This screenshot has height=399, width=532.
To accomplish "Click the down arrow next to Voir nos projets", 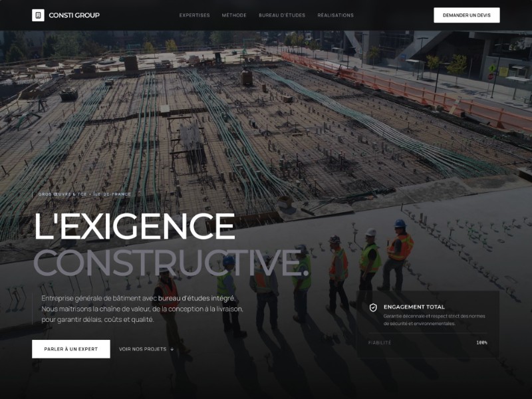I will 172,348.
